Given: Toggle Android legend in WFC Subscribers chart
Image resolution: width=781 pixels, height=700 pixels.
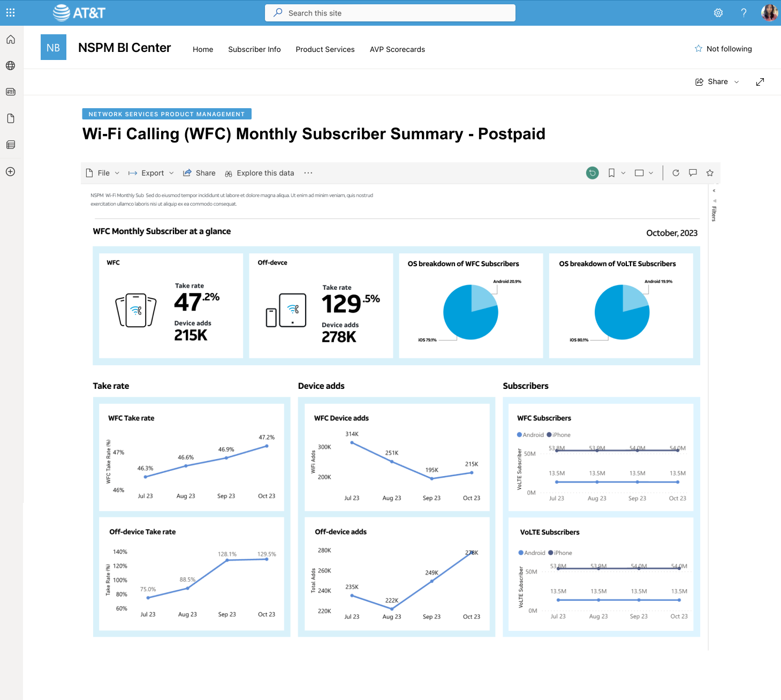Looking at the screenshot, I should 530,435.
